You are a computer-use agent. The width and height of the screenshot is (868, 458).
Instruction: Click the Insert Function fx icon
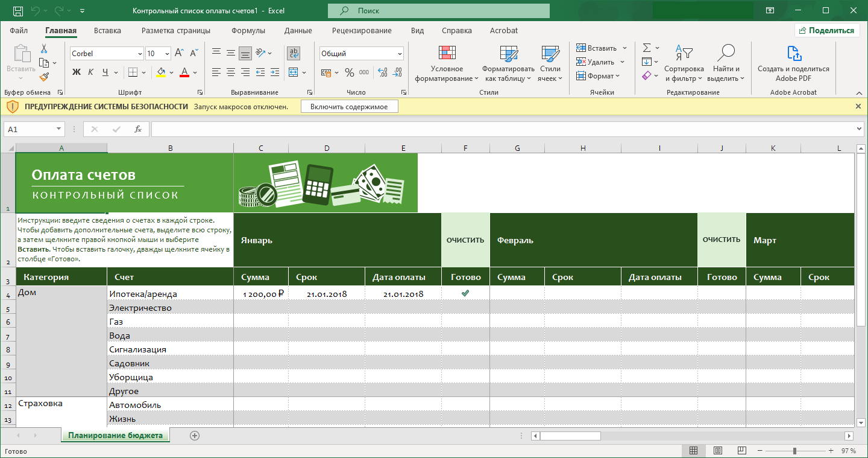(137, 129)
